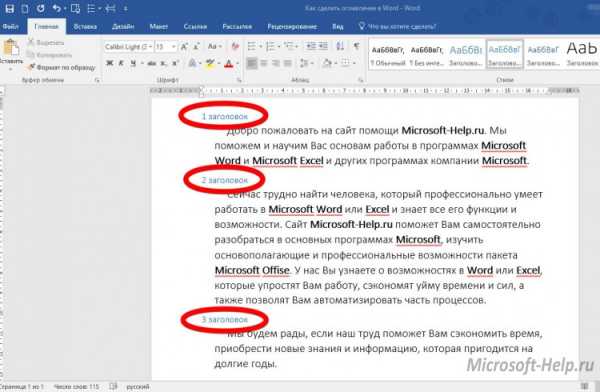Clear all formatting with the eraser icon

coord(235,47)
